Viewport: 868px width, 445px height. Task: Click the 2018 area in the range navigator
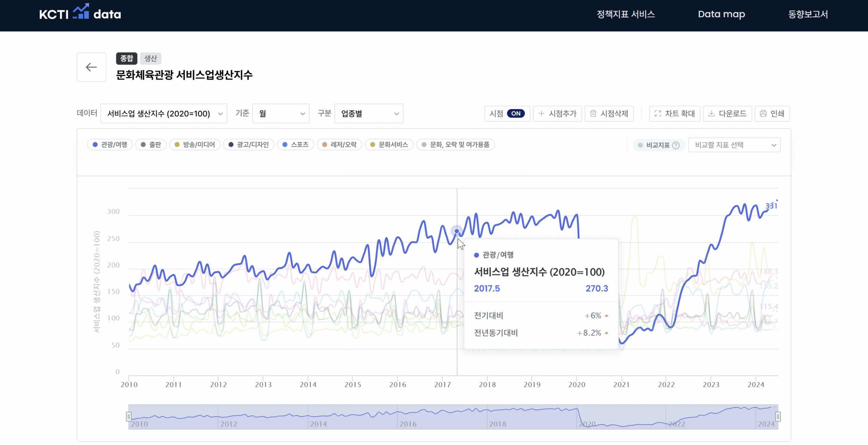point(497,424)
